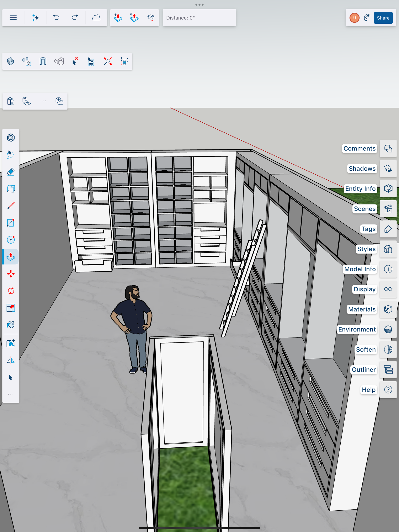The height and width of the screenshot is (532, 399).
Task: Toggle the presence visibility eye icon
Action: point(367,17)
